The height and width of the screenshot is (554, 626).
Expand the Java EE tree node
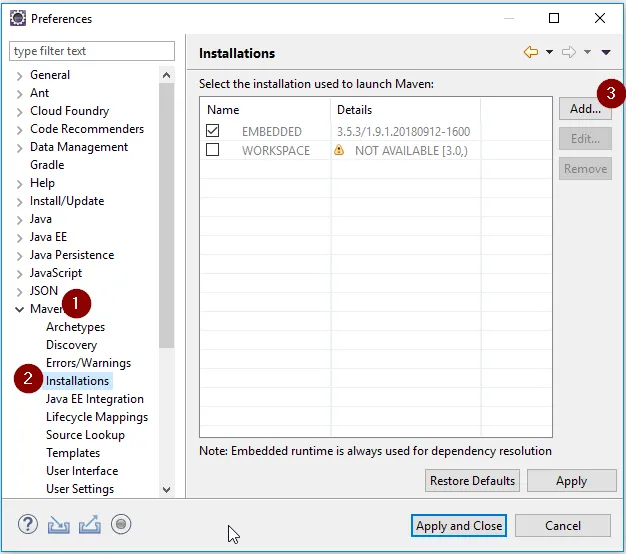pyautogui.click(x=20, y=237)
